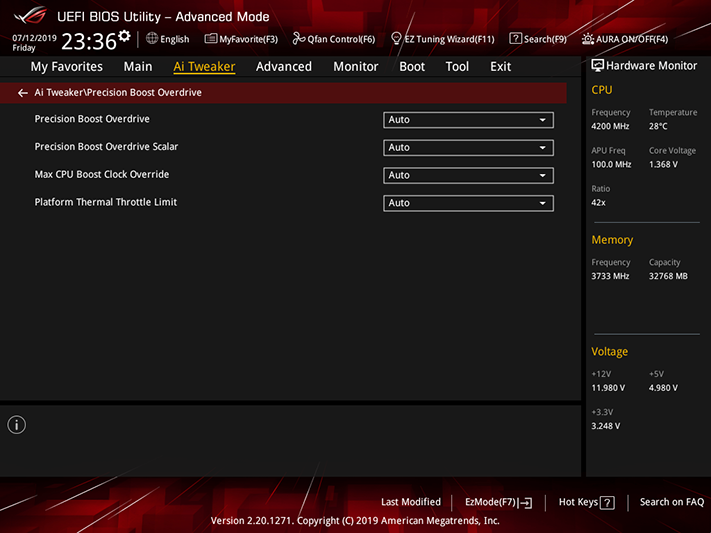Start EZ Tuning Wizard(F11) bulb icon
The height and width of the screenshot is (533, 711).
[x=396, y=39]
